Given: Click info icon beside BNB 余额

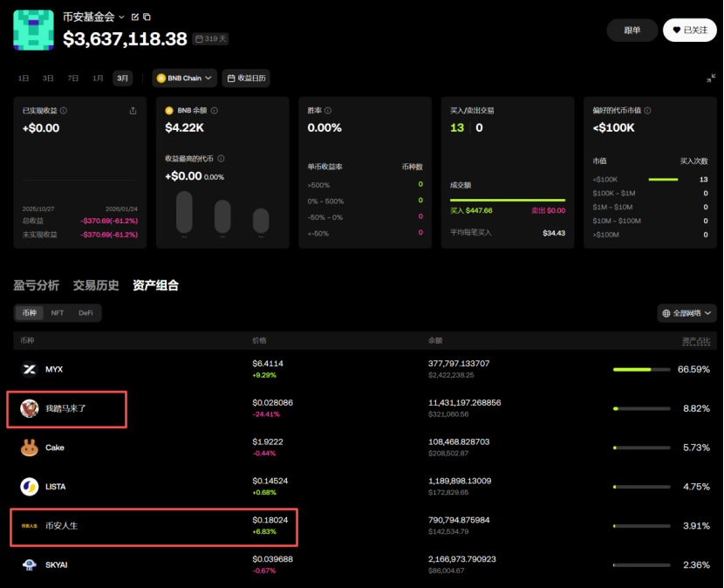Looking at the screenshot, I should [215, 111].
